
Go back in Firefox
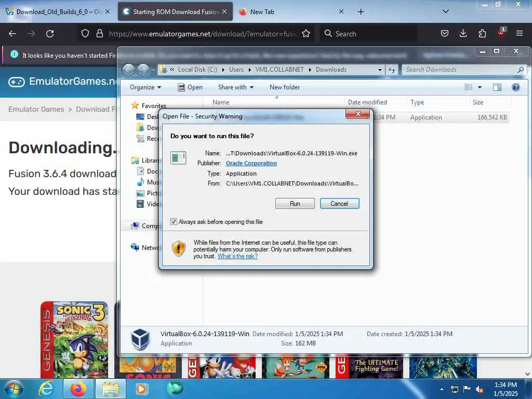[x=12, y=34]
